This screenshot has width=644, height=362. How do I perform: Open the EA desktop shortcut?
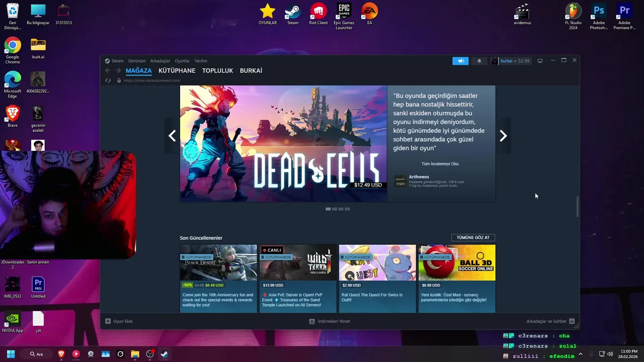tap(370, 14)
